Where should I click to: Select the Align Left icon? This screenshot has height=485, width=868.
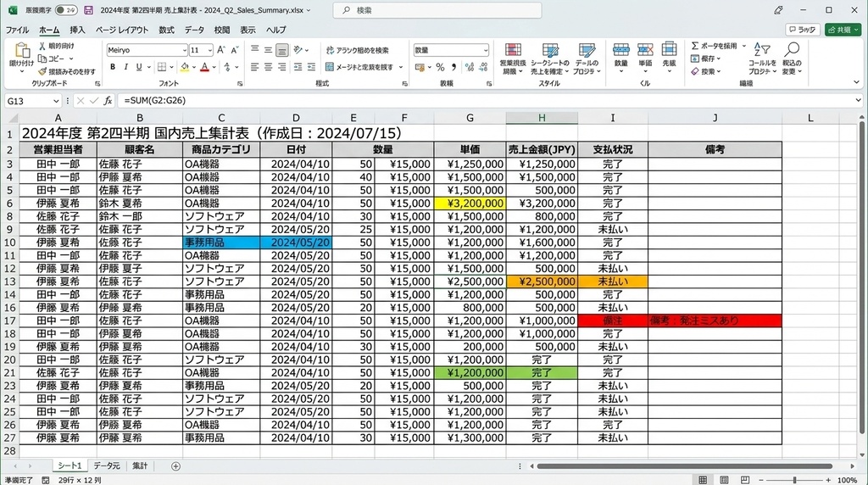(254, 67)
